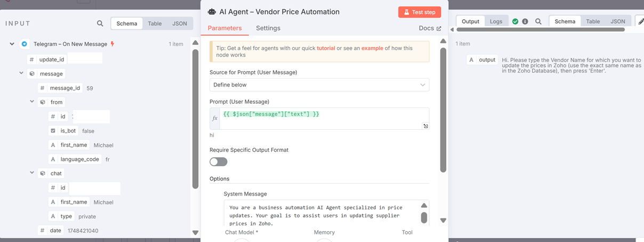Viewport: 644px width, 242px height.
Task: Click the pencil edit output icon
Action: (640, 21)
